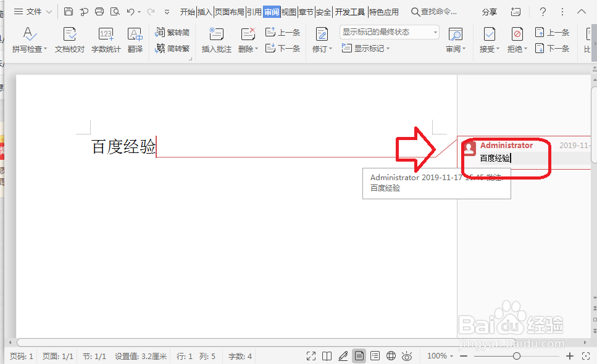Click the 拒绝 reject change icon
Viewport: 597px width, 364px height.
coord(517,34)
